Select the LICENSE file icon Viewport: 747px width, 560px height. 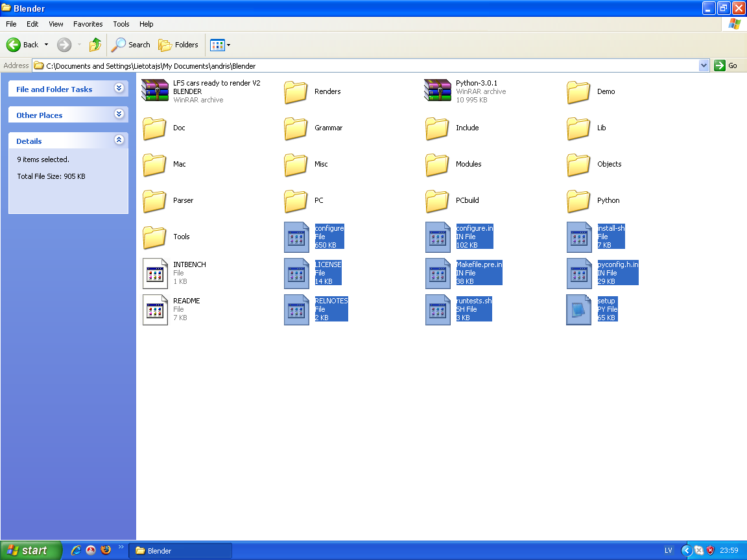pos(296,274)
